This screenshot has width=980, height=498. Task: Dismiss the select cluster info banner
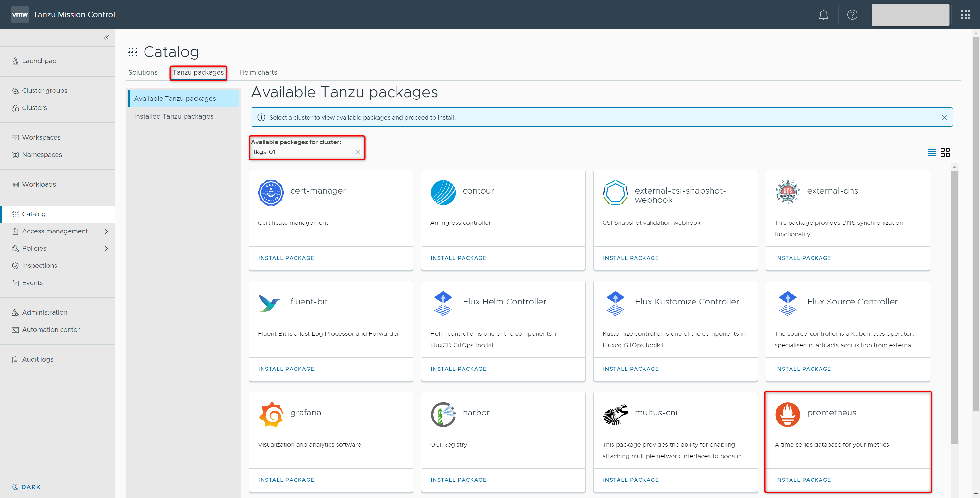tap(944, 117)
